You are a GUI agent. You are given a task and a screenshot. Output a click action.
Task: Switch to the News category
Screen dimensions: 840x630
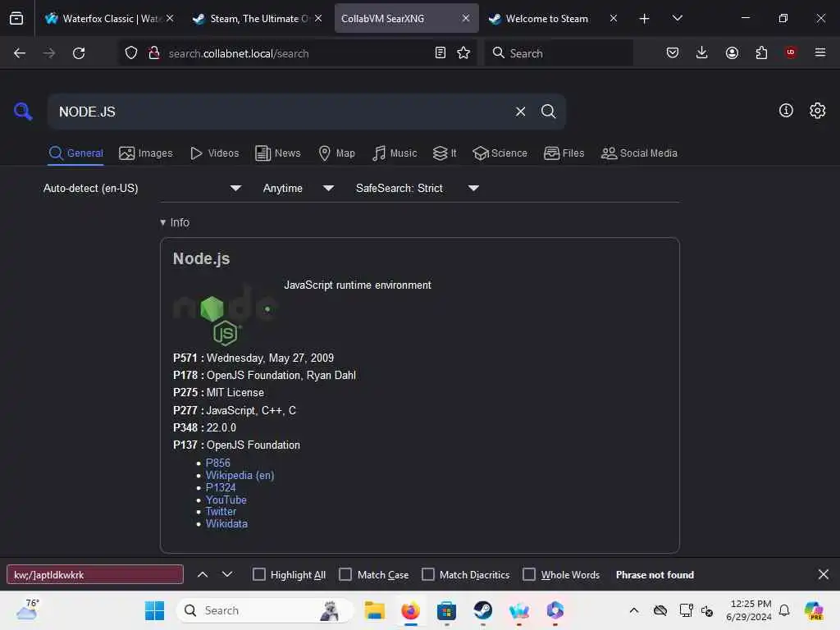[x=277, y=153]
